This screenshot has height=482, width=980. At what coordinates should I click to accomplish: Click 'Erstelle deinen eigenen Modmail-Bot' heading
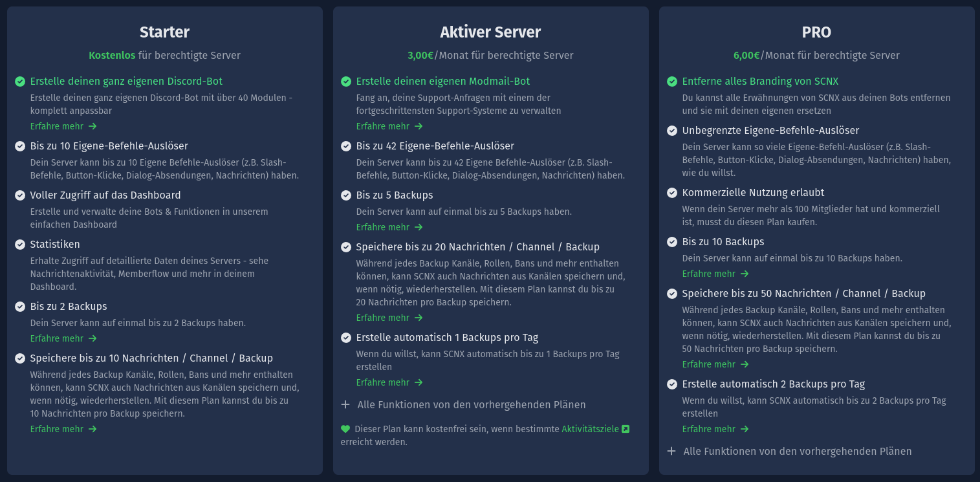(443, 82)
